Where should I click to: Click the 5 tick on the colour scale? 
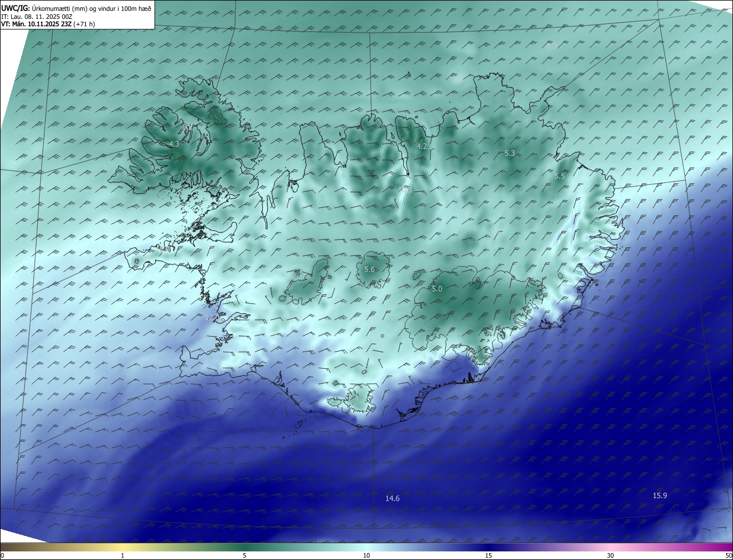coord(245,555)
